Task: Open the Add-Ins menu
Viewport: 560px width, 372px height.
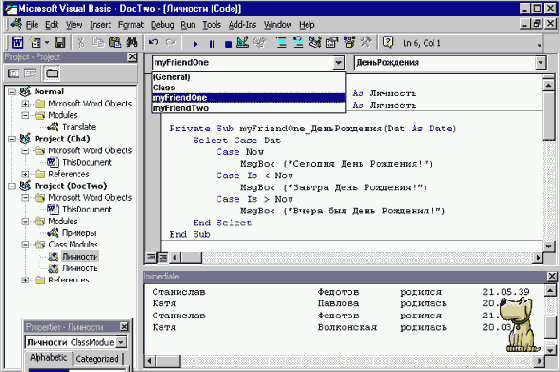Action: pyautogui.click(x=242, y=25)
